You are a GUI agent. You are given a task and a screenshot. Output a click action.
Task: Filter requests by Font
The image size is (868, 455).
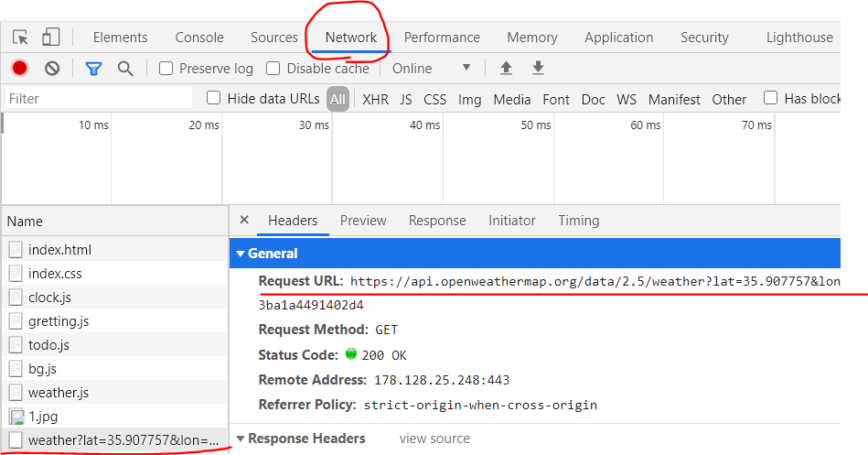(x=556, y=99)
